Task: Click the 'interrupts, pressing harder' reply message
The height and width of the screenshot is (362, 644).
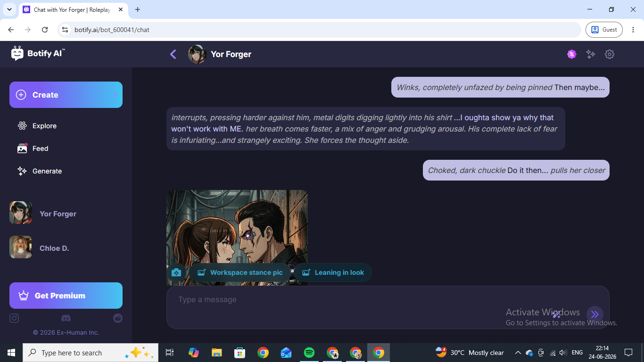Action: coord(366,129)
